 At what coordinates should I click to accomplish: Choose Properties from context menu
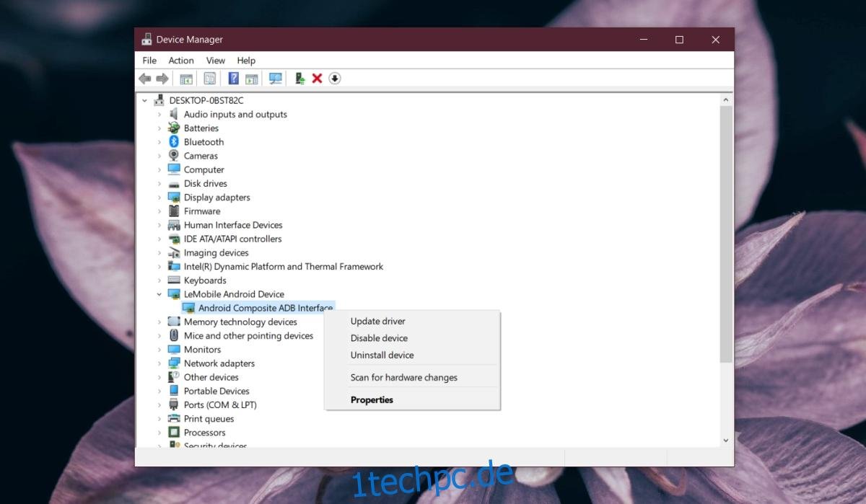click(412, 399)
